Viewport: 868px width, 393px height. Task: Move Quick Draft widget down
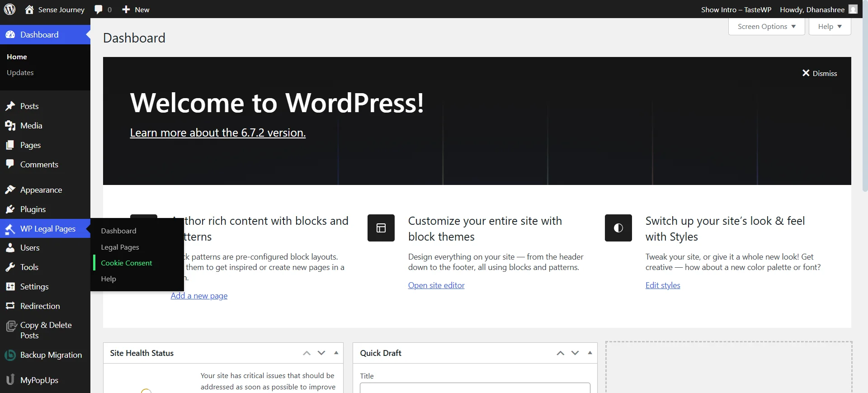coord(575,353)
